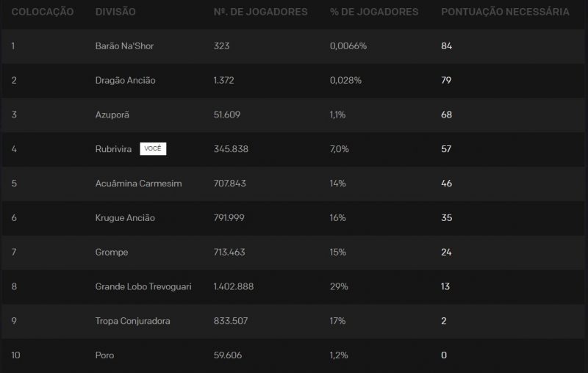Click the 345.838 player count cell

click(230, 149)
